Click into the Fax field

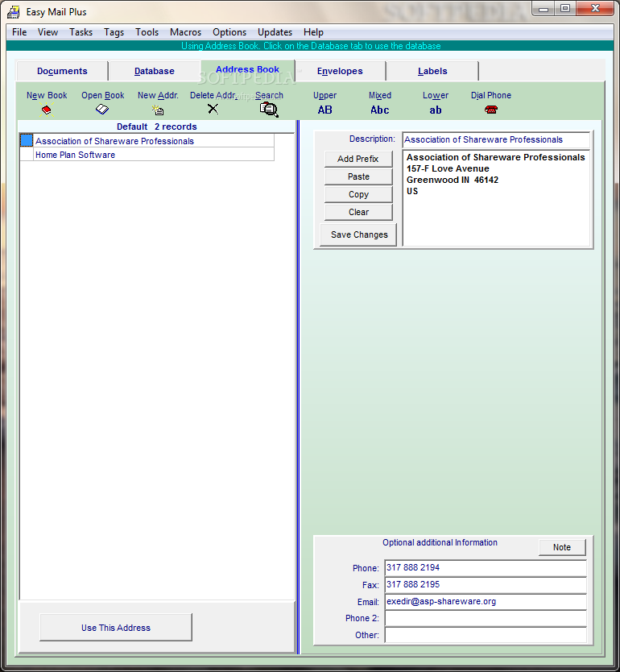[486, 585]
